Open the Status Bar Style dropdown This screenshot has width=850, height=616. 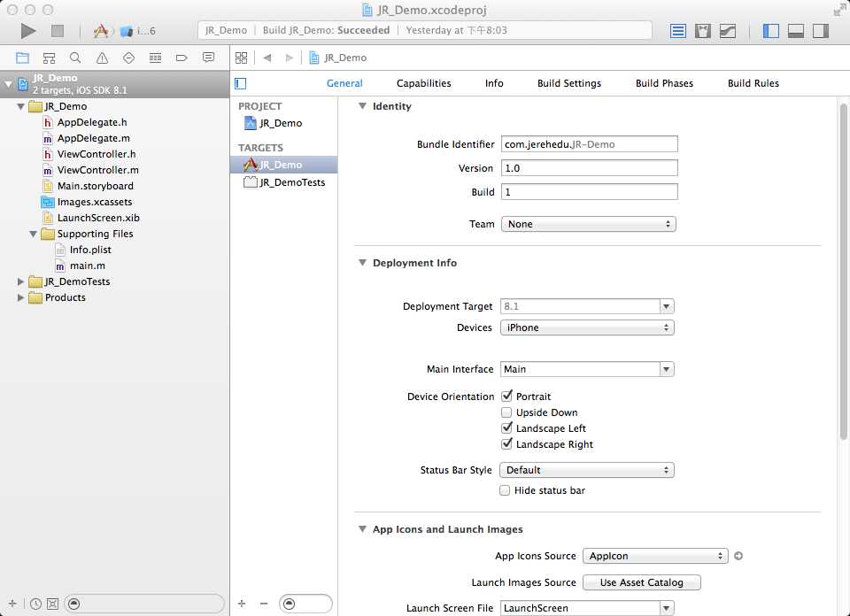587,470
